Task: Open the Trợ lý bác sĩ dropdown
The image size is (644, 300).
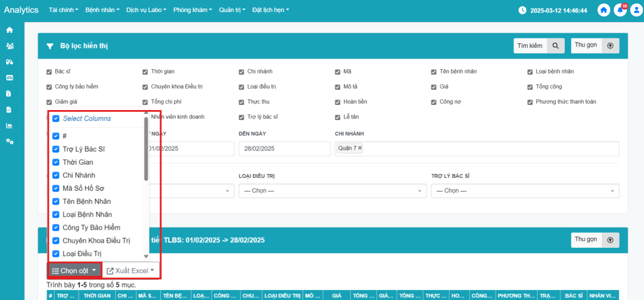Action: click(x=525, y=191)
